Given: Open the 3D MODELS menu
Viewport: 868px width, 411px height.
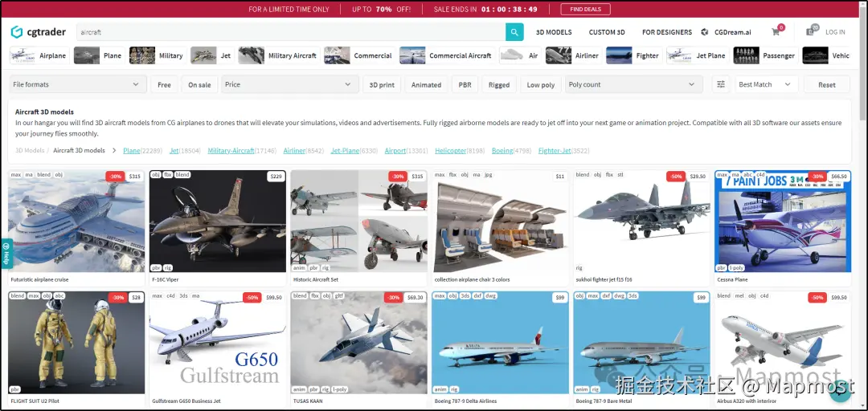Looking at the screenshot, I should pos(554,32).
